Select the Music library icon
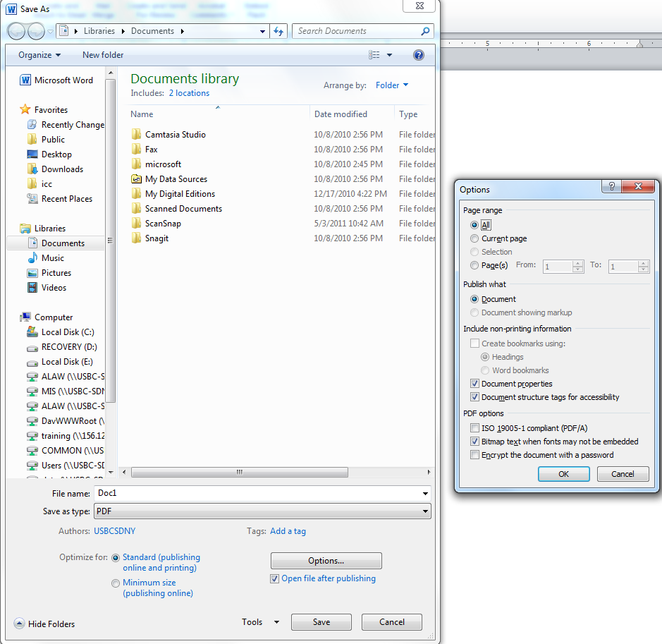Screen dimensions: 662x644 [x=32, y=258]
